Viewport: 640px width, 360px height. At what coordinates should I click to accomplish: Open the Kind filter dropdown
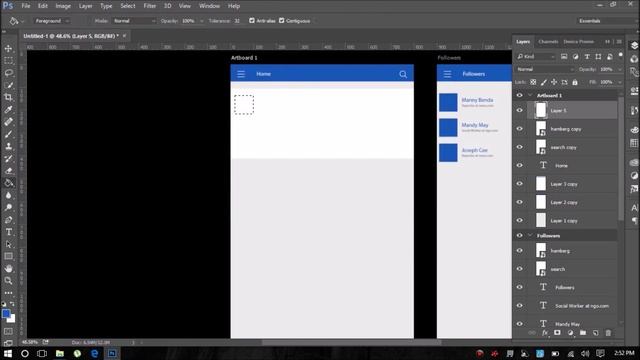click(536, 57)
